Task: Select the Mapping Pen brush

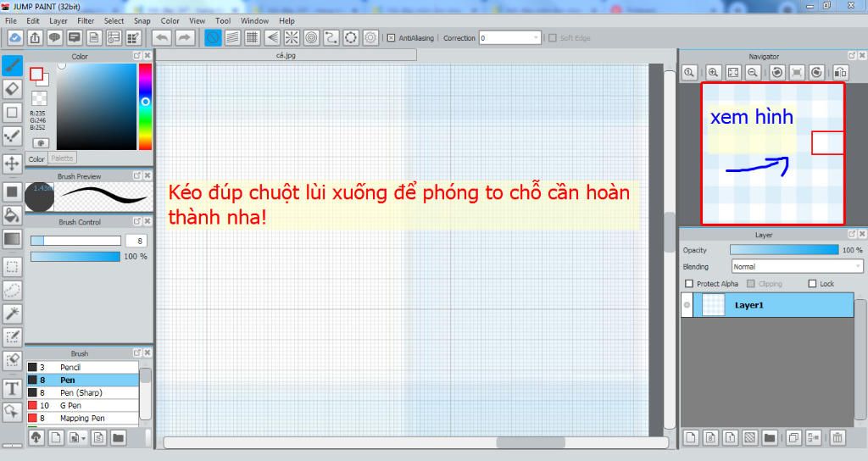Action: pos(82,418)
